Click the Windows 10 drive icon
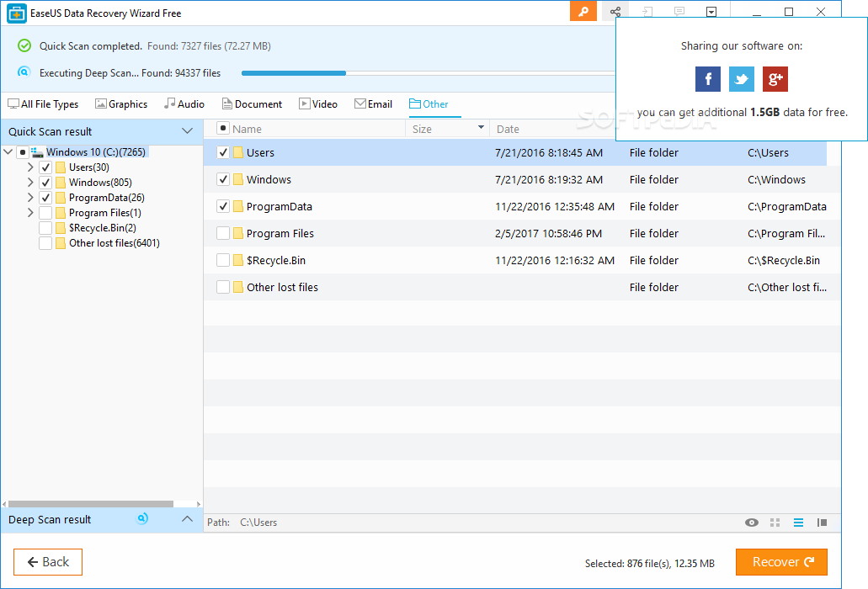 pos(37,152)
